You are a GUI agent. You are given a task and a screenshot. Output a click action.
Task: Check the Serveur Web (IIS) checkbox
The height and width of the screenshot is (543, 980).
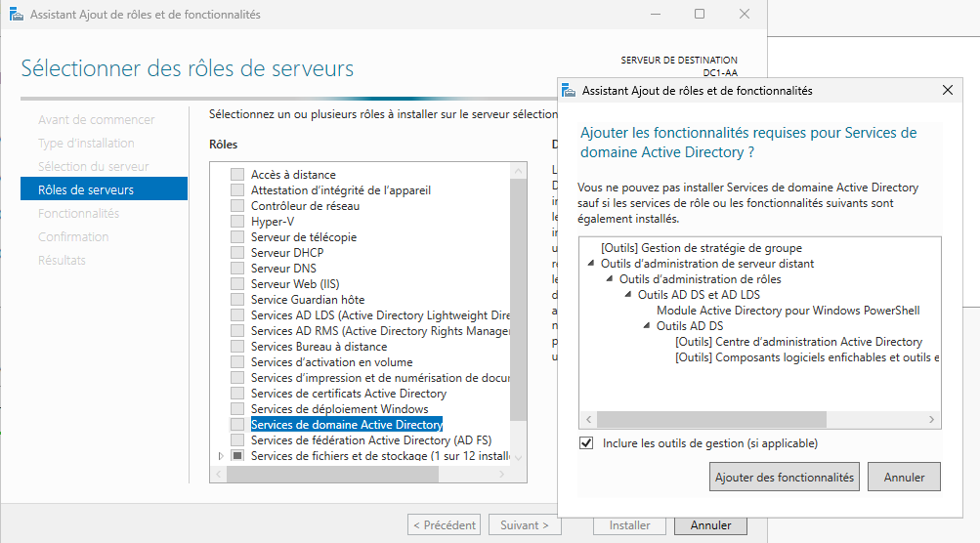[237, 283]
